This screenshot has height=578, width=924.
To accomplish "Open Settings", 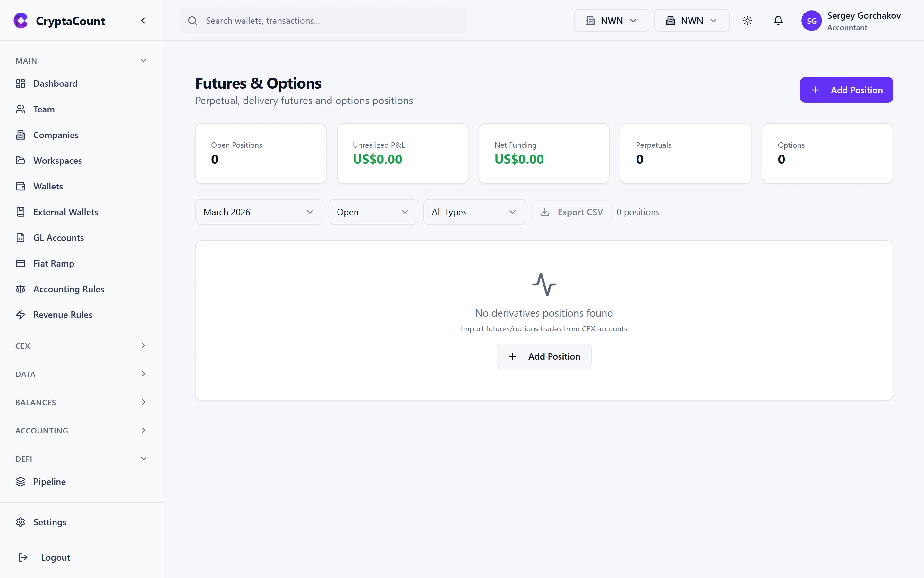I will [50, 522].
